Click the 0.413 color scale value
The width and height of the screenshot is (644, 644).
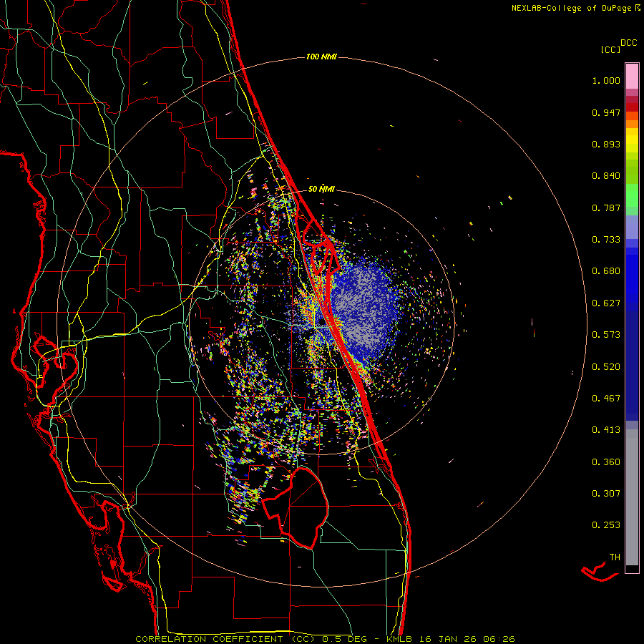[606, 430]
